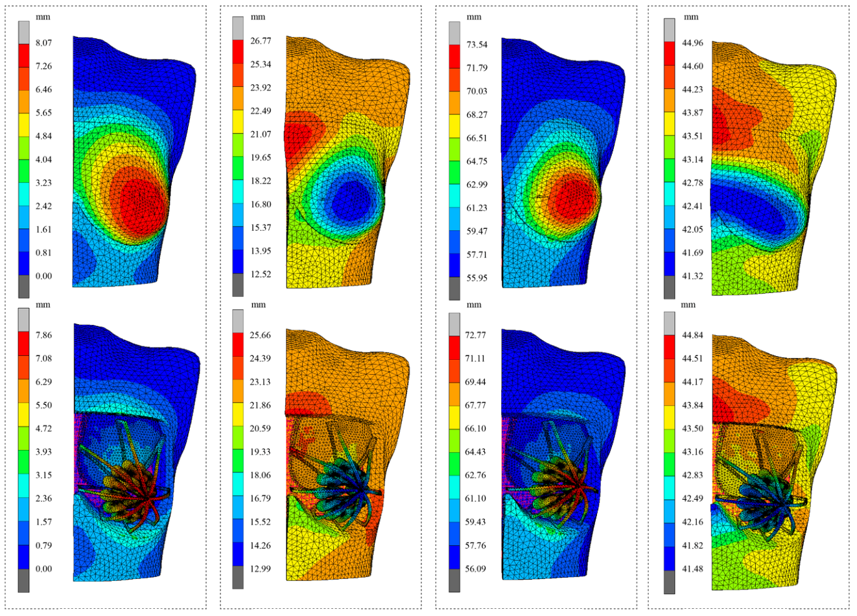Pick the blue swatch between 13.95 and 12.52
The width and height of the screenshot is (857, 616).
point(238,263)
